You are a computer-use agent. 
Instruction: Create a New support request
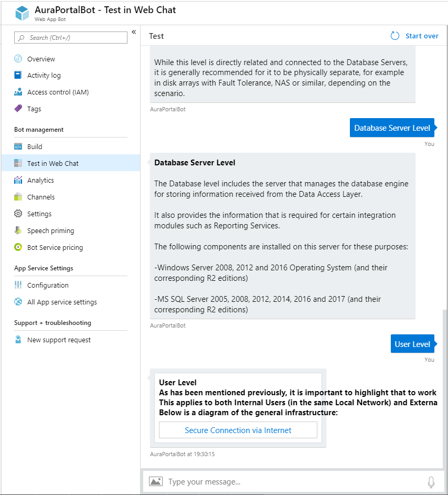click(59, 340)
